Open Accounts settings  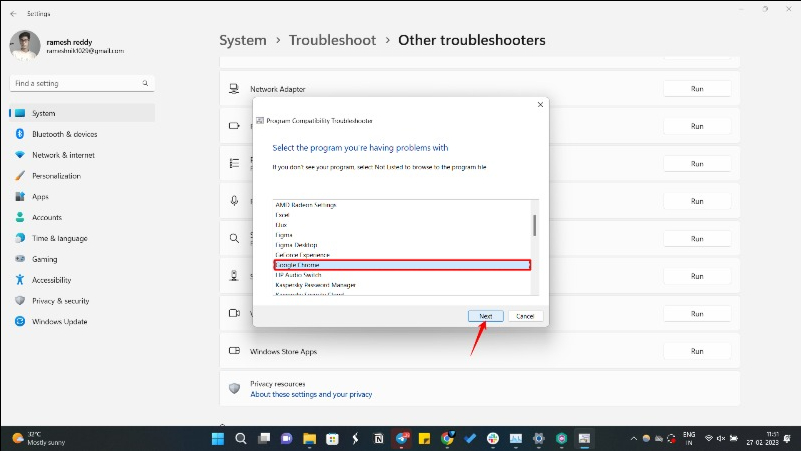[46, 217]
